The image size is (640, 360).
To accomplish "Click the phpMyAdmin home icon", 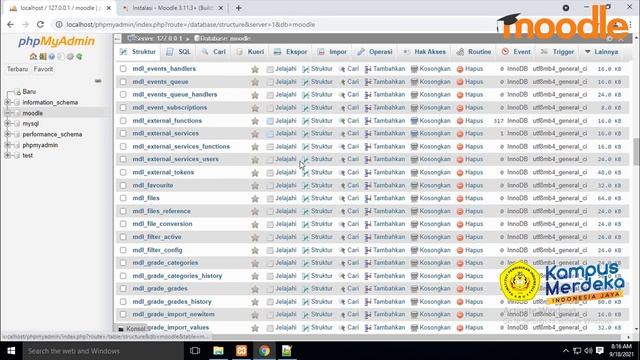I will click(x=33, y=56).
